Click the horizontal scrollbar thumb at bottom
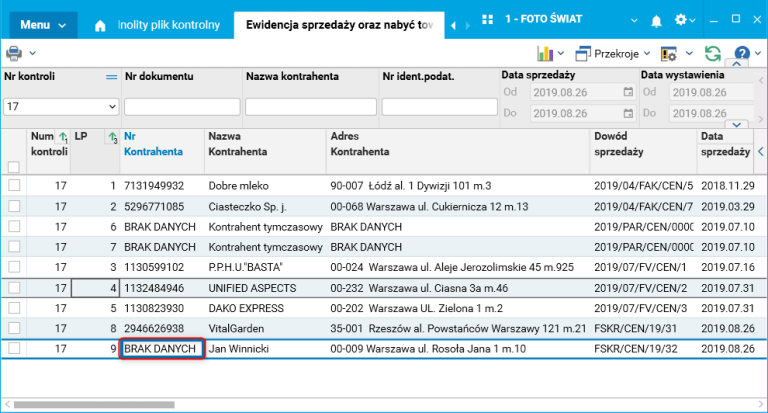The width and height of the screenshot is (768, 413). 94,405
